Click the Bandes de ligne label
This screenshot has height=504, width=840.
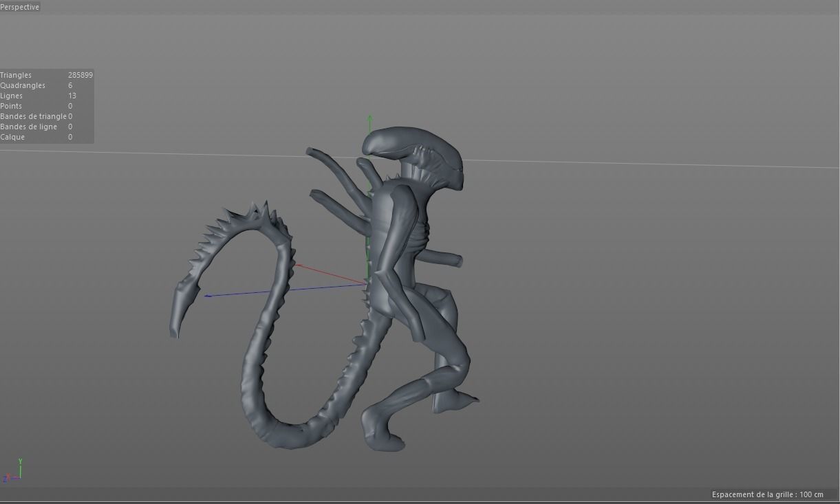[x=29, y=127]
